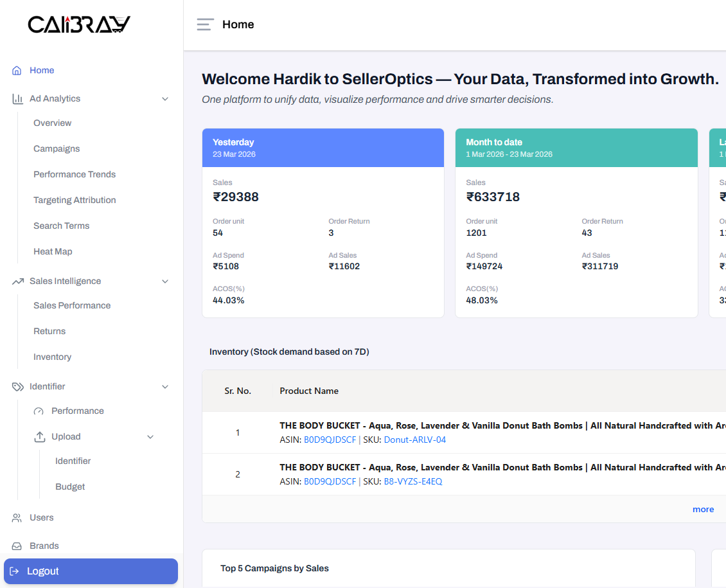Collapse the Sales Intelligence chevron
The image size is (726, 588).
pos(165,281)
